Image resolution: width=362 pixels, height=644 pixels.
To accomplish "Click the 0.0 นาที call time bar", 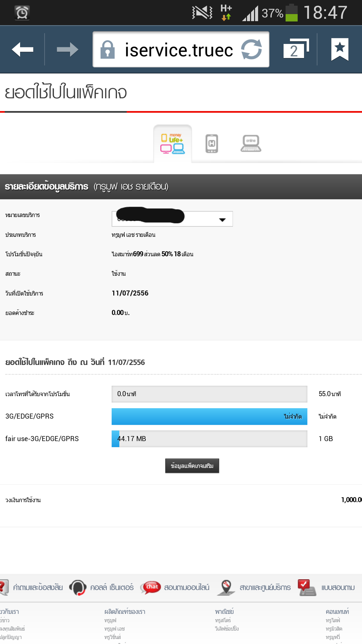I will tap(209, 394).
